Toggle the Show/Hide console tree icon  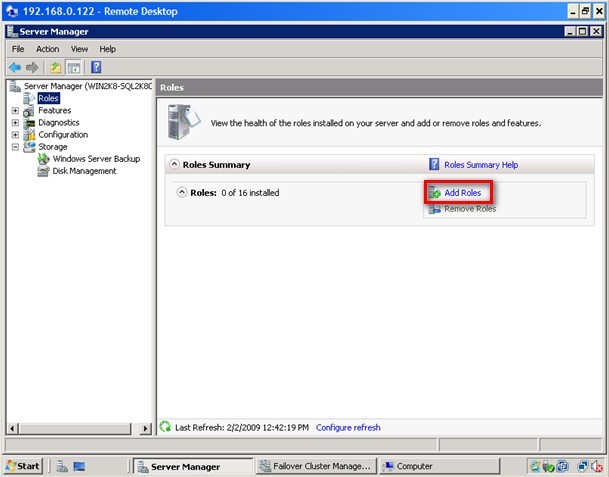pos(74,68)
